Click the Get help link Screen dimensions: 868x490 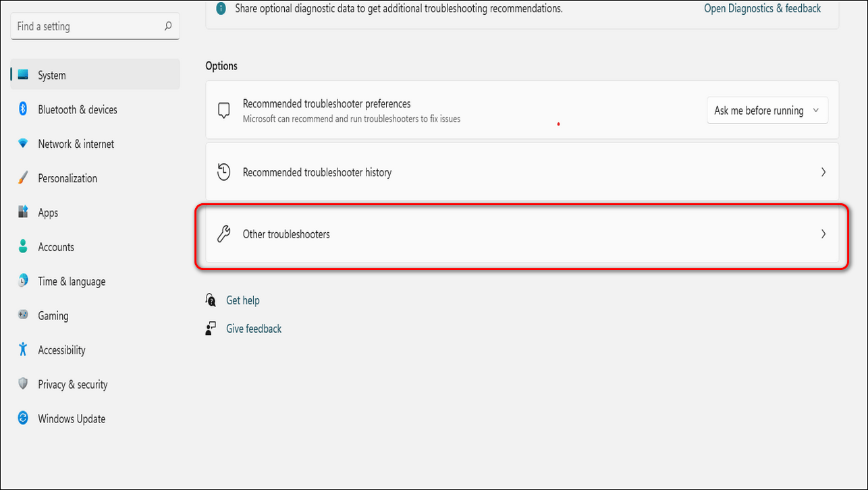coord(242,300)
